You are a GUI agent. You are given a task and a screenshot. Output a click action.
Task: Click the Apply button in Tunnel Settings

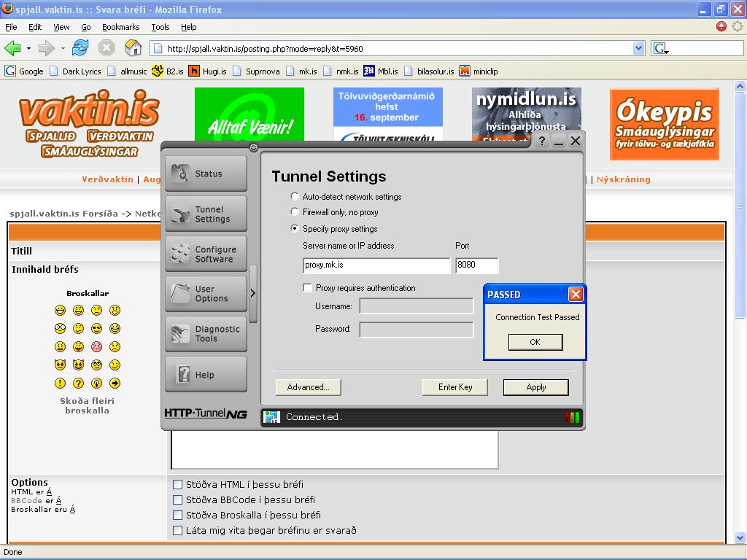pyautogui.click(x=535, y=387)
